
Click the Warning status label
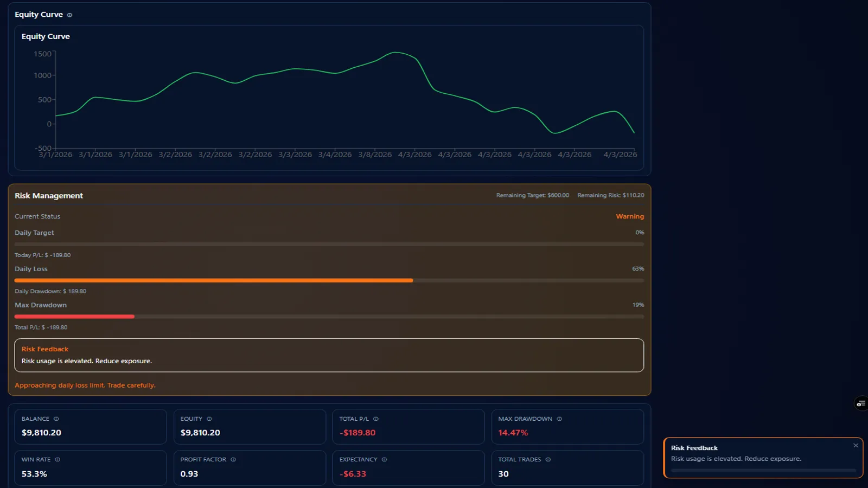click(x=630, y=216)
